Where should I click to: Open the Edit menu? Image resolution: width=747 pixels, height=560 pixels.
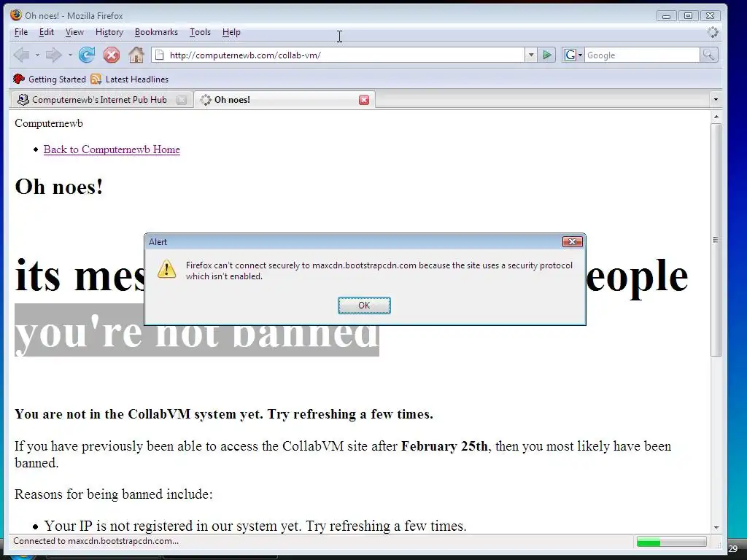46,32
